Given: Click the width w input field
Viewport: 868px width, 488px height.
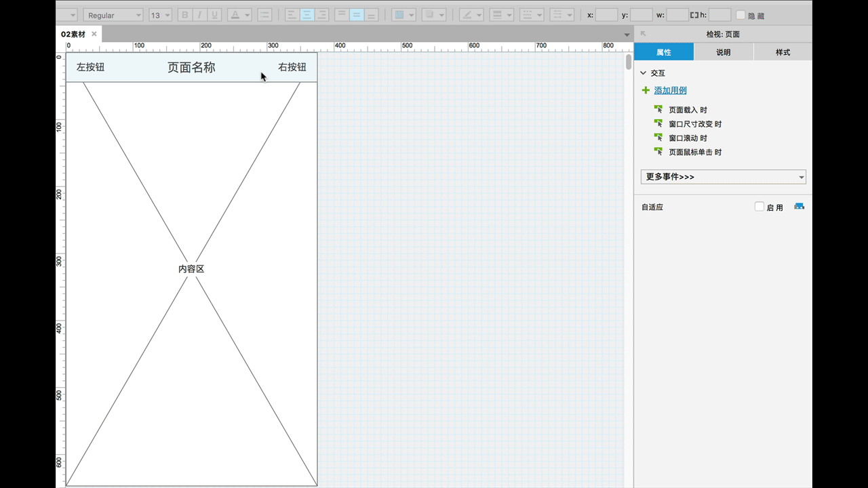Looking at the screenshot, I should pyautogui.click(x=677, y=15).
